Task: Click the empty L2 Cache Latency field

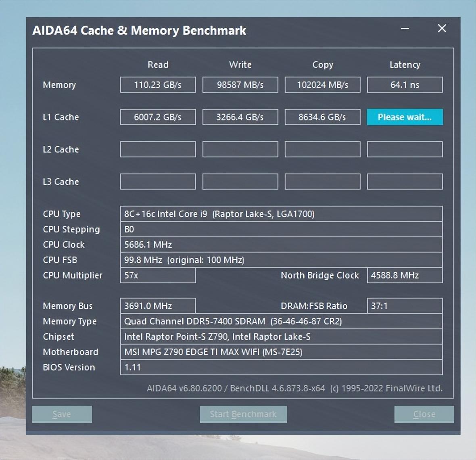Action: (405, 149)
